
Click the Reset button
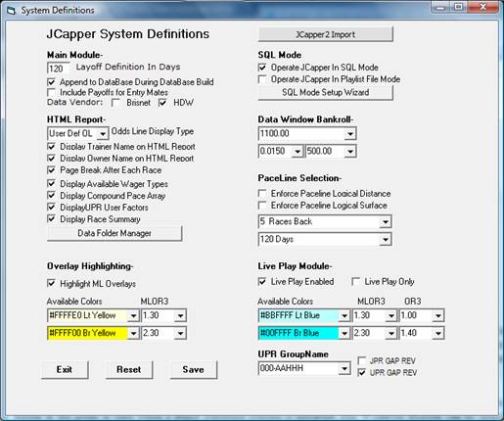point(129,369)
